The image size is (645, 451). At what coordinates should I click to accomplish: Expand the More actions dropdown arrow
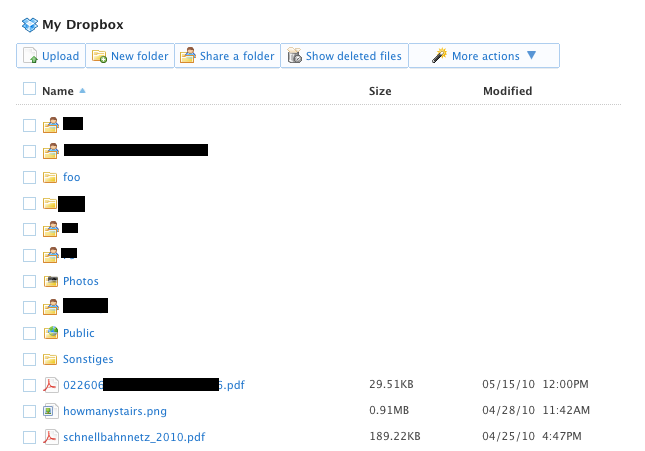tap(531, 56)
